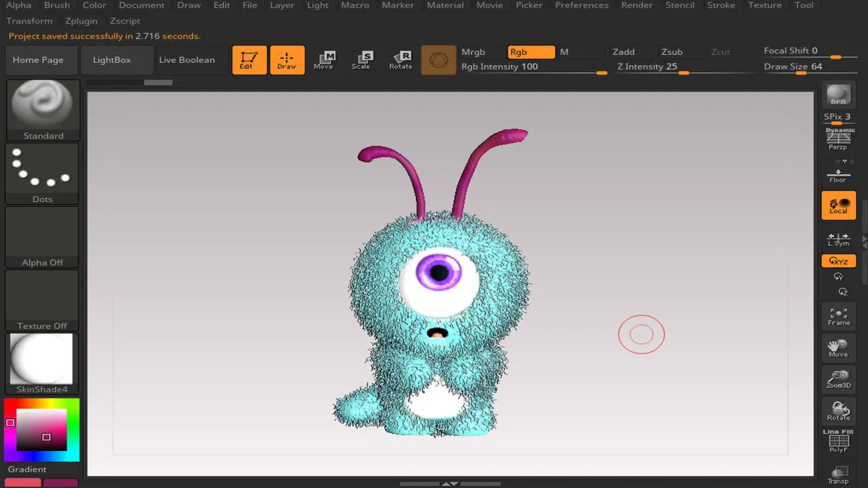Image resolution: width=868 pixels, height=488 pixels.
Task: Click the Zoom3D magnifier icon
Action: click(838, 380)
